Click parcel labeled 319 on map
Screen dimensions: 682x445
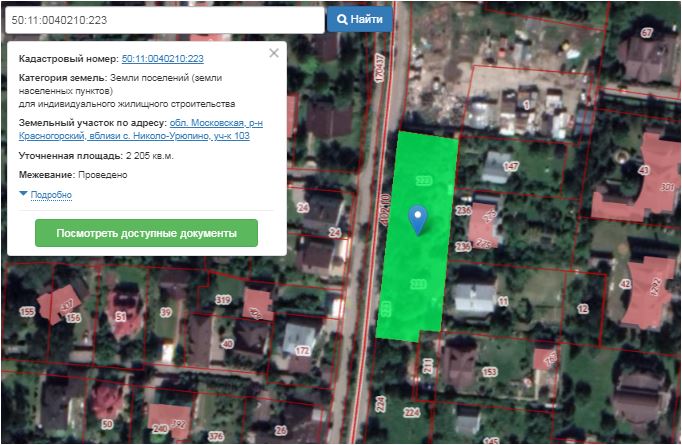coord(223,300)
